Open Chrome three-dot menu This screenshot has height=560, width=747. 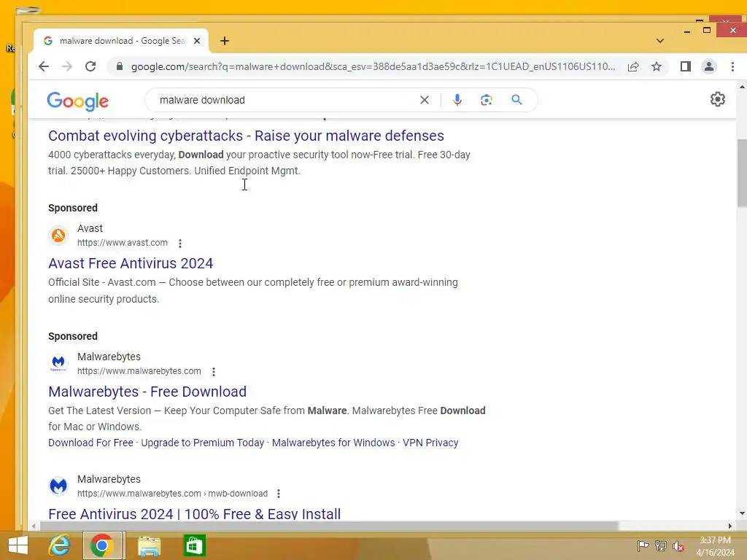732,66
